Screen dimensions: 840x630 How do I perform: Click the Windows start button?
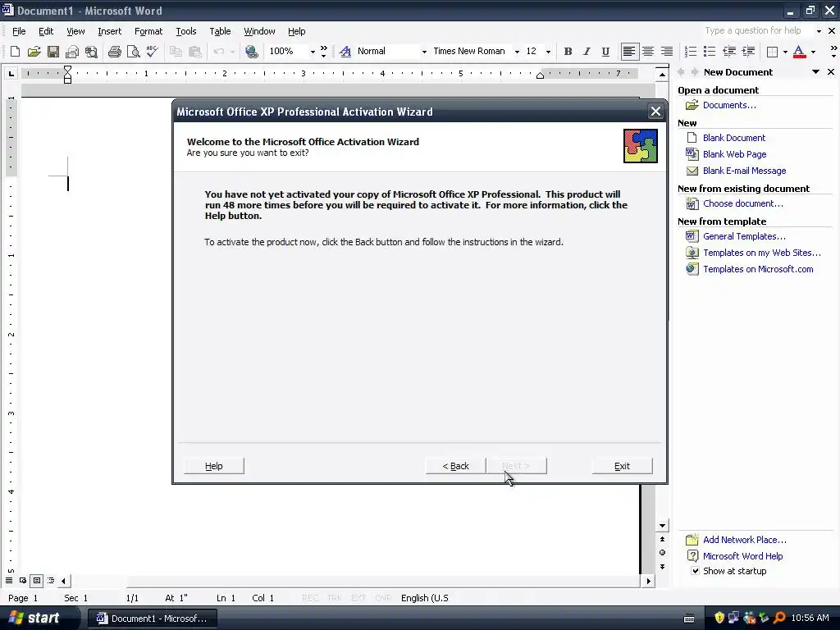coord(34,618)
